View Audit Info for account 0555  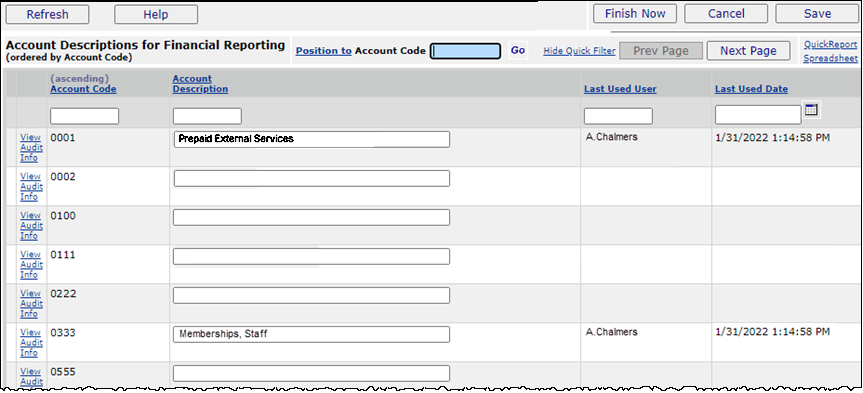[x=30, y=376]
